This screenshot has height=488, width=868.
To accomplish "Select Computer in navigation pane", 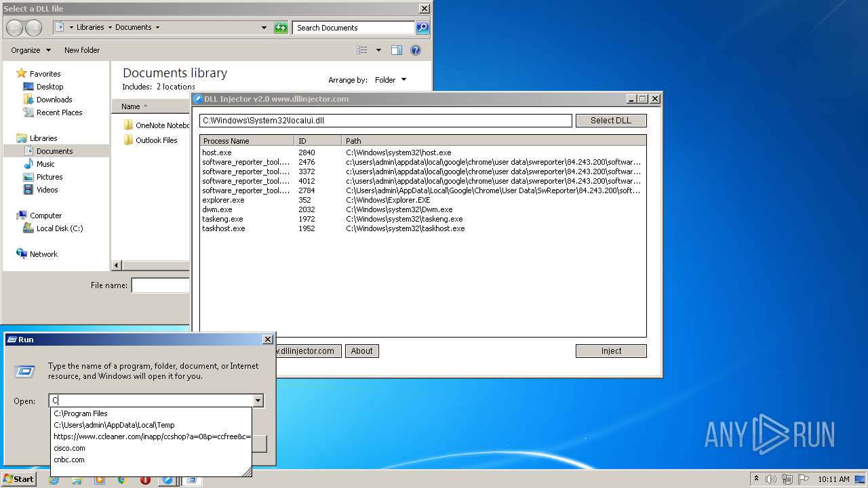I will (x=45, y=216).
